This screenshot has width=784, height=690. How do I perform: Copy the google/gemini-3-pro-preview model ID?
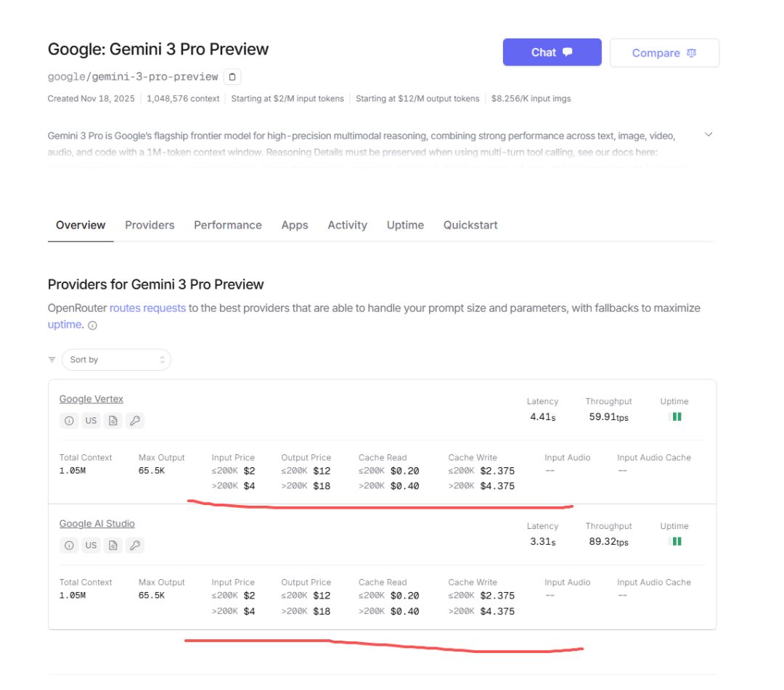[232, 76]
